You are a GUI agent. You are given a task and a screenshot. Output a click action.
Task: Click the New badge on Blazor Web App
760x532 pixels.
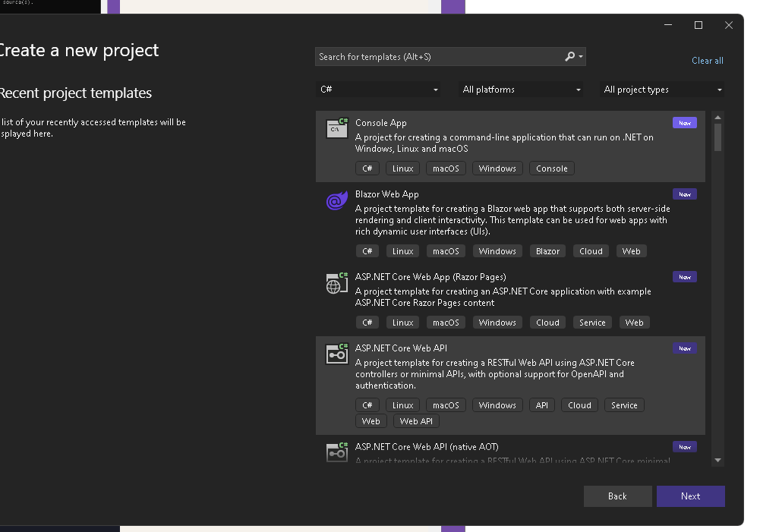click(685, 194)
